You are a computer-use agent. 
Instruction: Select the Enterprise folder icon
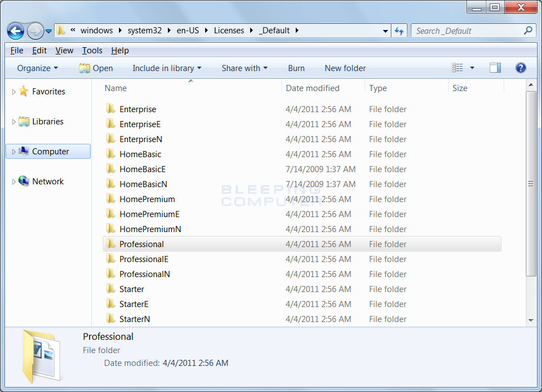pyautogui.click(x=111, y=108)
